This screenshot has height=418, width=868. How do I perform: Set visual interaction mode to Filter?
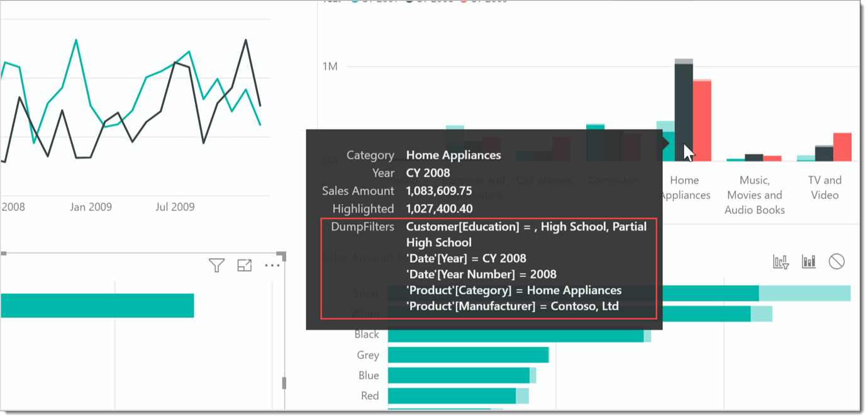click(780, 261)
